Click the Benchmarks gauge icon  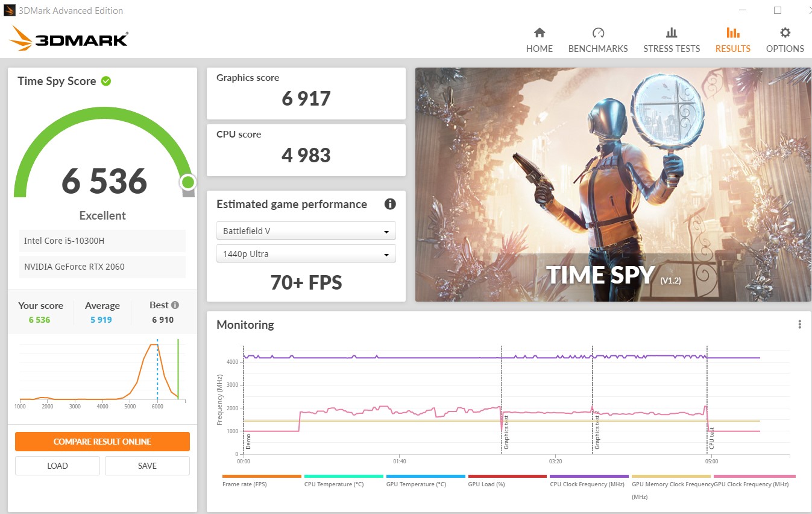pos(598,33)
